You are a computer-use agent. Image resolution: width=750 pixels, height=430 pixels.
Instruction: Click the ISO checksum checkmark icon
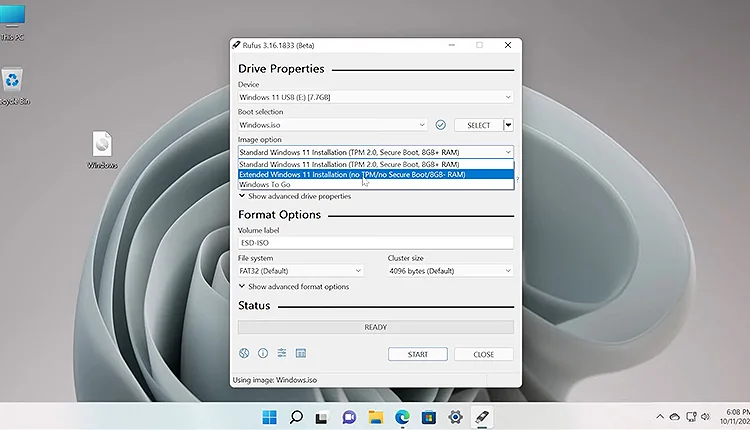click(x=441, y=125)
